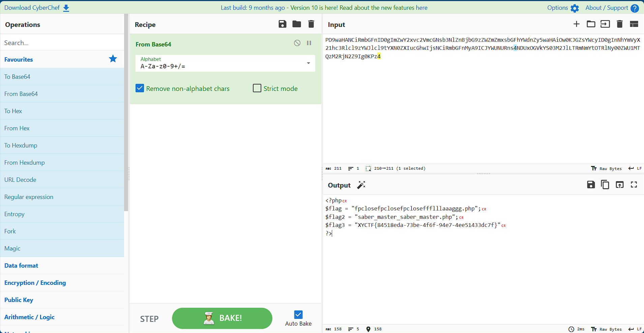Expand the Public Key category

[x=62, y=300]
